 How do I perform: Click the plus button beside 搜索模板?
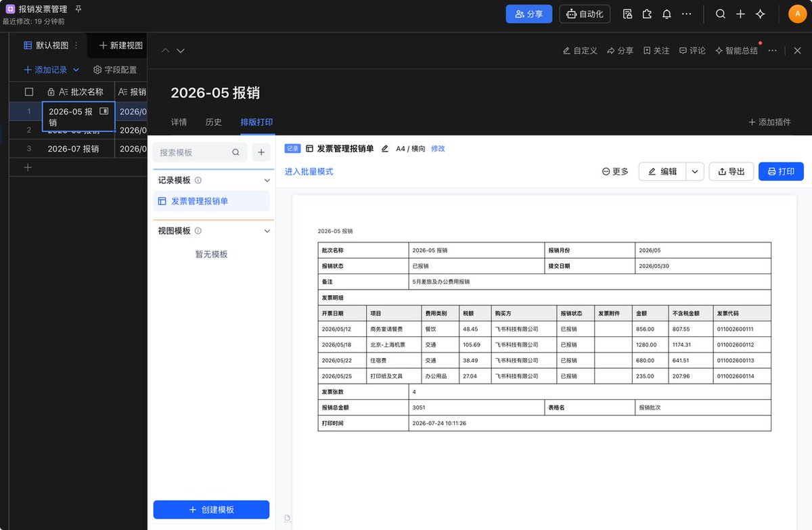point(261,152)
